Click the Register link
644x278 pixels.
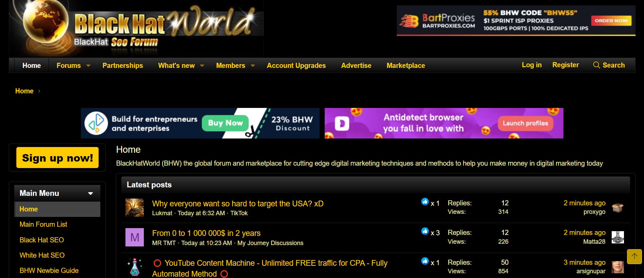click(x=565, y=65)
